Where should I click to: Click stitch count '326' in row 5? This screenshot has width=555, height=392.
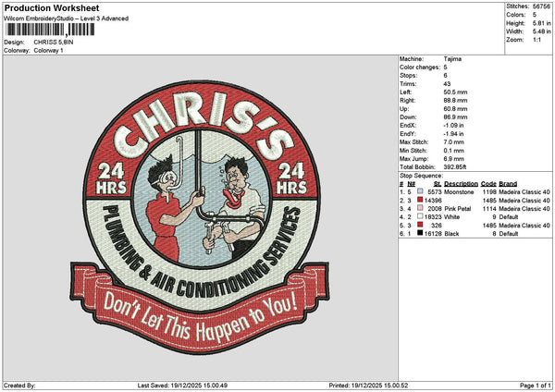[x=436, y=226]
